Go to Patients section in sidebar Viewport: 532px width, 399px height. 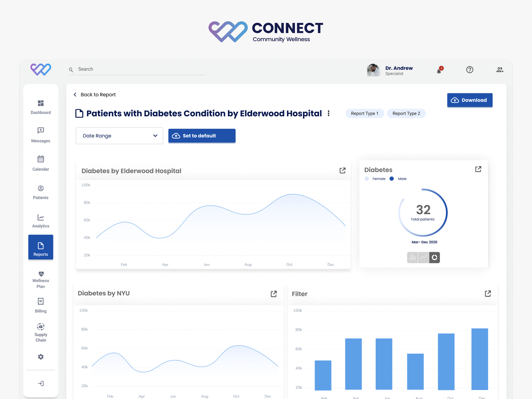pos(41,192)
